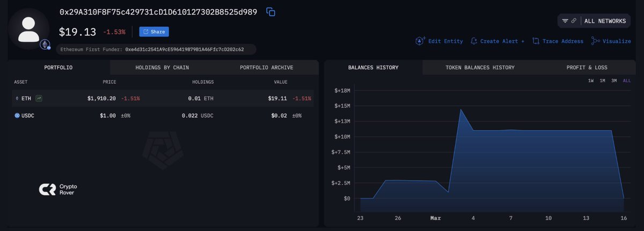The image size is (644, 231).
Task: Click the total balance $19.13
Action: pos(77,32)
